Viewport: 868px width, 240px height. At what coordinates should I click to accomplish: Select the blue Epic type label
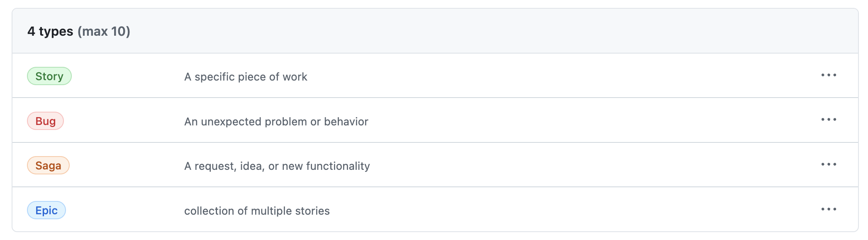(47, 210)
